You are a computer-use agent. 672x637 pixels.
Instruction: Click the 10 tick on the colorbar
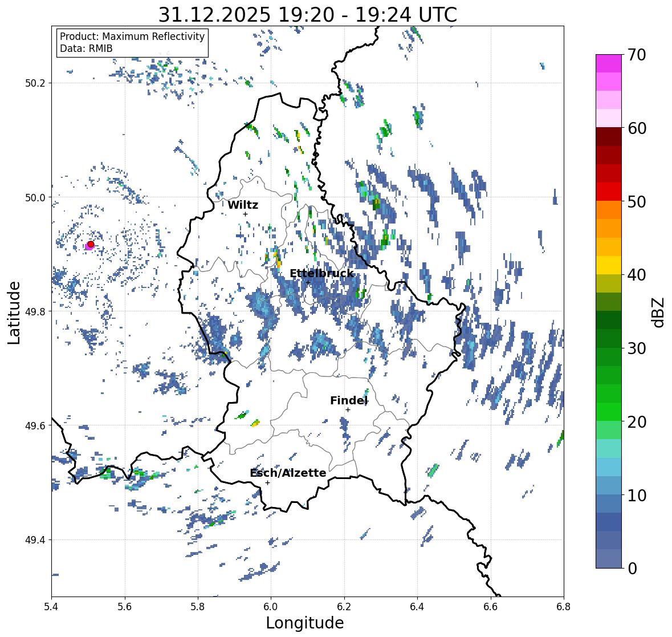[636, 495]
